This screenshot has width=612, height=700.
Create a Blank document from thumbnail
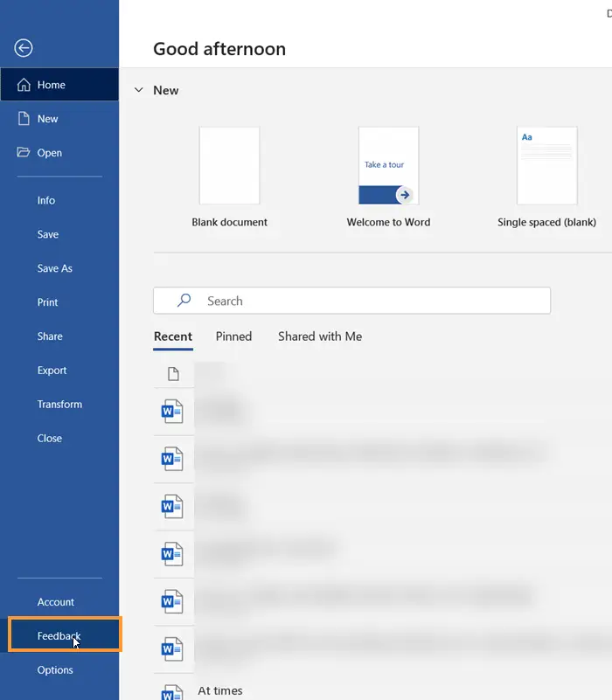pyautogui.click(x=229, y=166)
